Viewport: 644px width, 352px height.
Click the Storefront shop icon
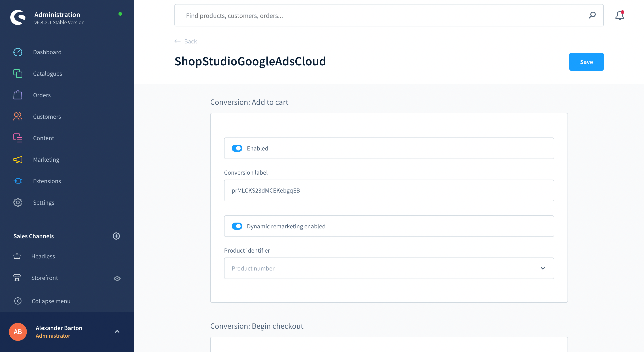pos(17,278)
